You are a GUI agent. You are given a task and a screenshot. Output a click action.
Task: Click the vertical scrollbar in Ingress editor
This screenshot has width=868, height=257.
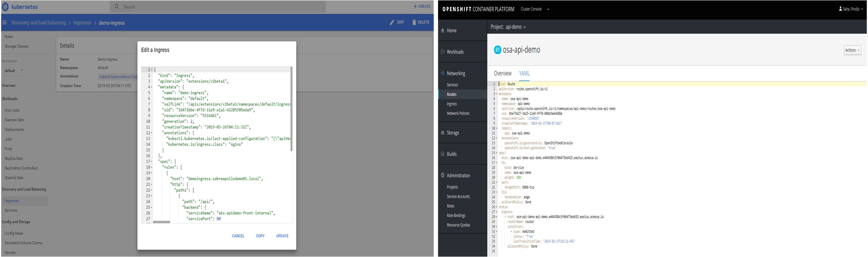(x=291, y=109)
